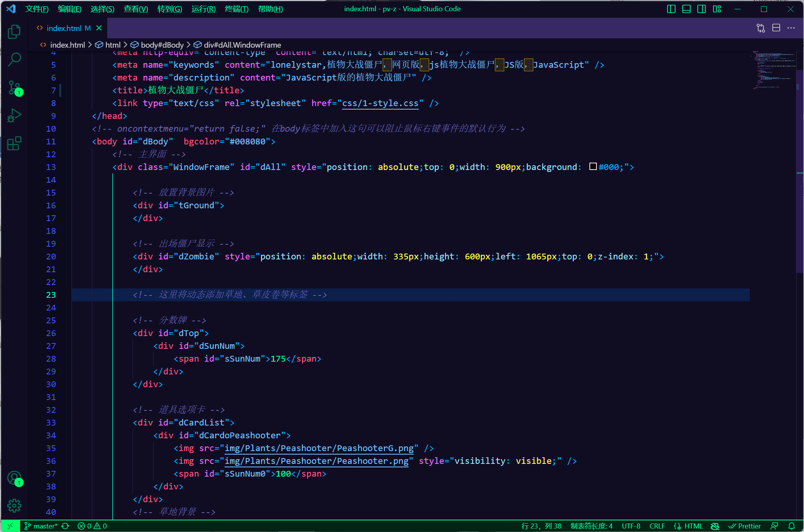Expand html breadcrumb item
804x532 pixels.
[113, 45]
